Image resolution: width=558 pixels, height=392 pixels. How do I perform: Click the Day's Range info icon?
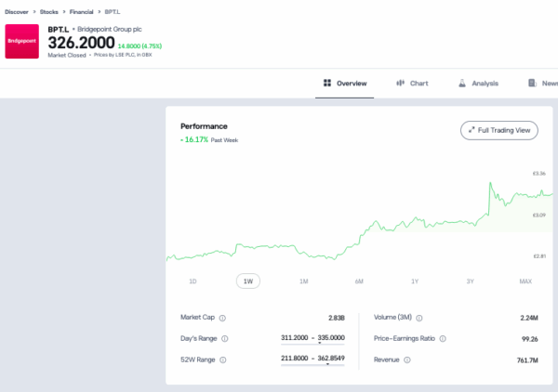(x=225, y=338)
